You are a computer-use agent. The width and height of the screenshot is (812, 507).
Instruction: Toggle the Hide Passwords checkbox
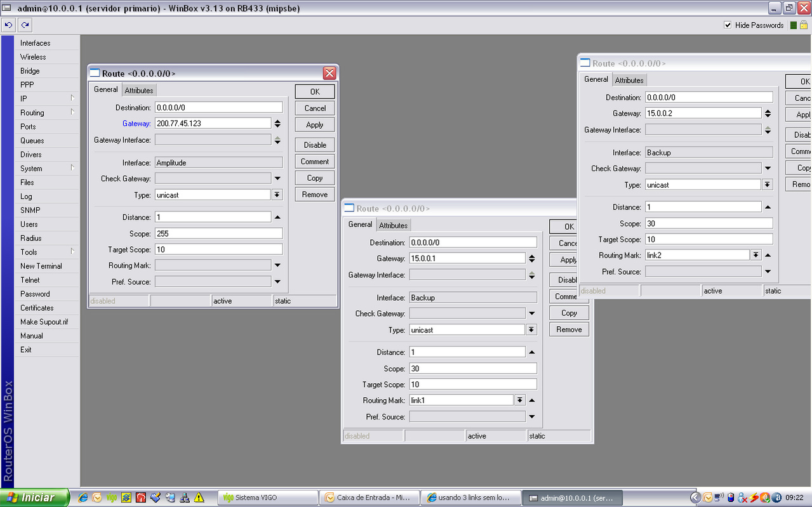pyautogui.click(x=728, y=25)
